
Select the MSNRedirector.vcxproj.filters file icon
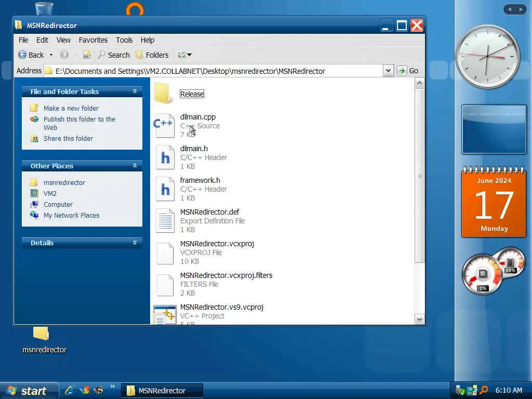pos(165,284)
